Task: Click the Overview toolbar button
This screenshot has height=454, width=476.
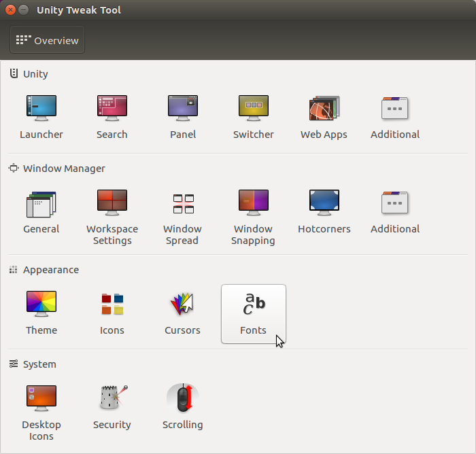Action: pyautogui.click(x=48, y=39)
